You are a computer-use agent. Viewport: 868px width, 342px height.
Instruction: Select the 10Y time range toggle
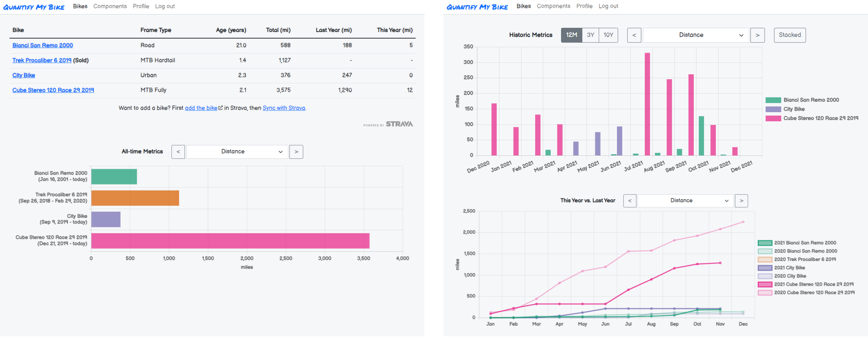[608, 35]
